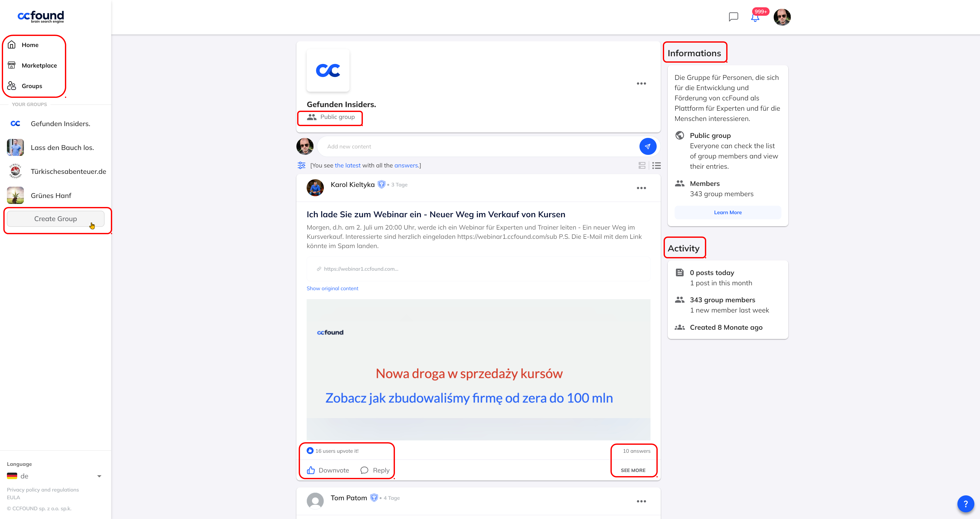This screenshot has width=980, height=519.
Task: Navigate to Groups section
Action: (x=32, y=86)
